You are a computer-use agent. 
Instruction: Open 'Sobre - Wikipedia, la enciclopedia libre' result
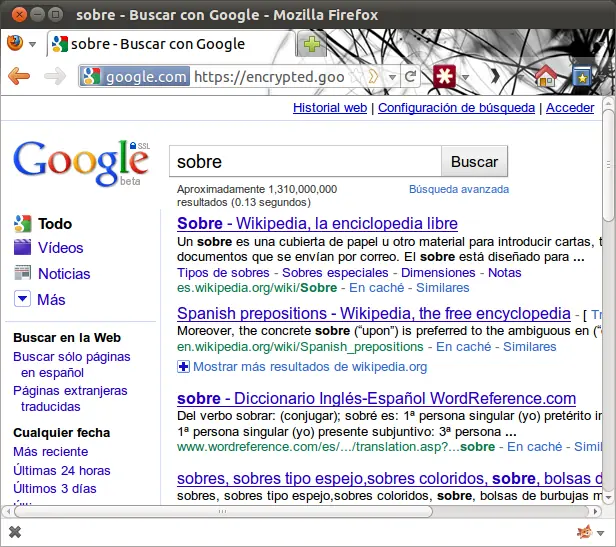click(x=317, y=223)
